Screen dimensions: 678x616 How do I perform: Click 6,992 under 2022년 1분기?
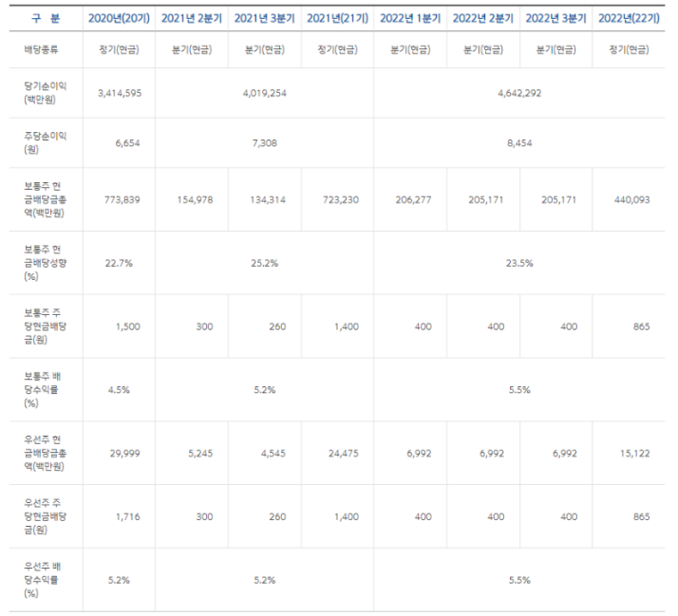click(x=419, y=454)
